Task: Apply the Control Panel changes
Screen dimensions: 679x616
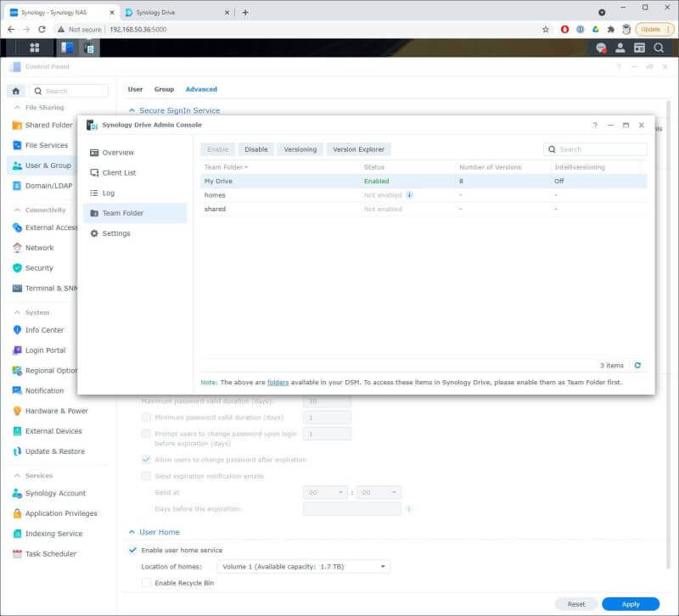Action: (631, 603)
